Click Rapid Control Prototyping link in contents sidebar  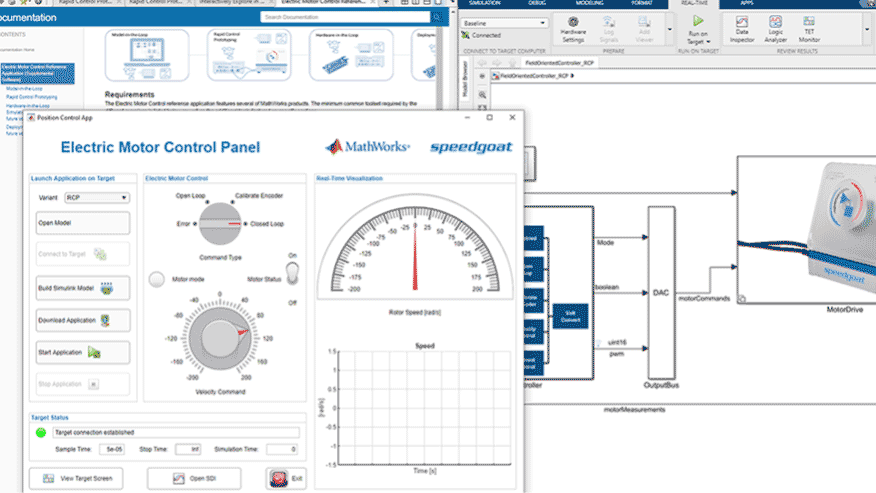coord(31,97)
